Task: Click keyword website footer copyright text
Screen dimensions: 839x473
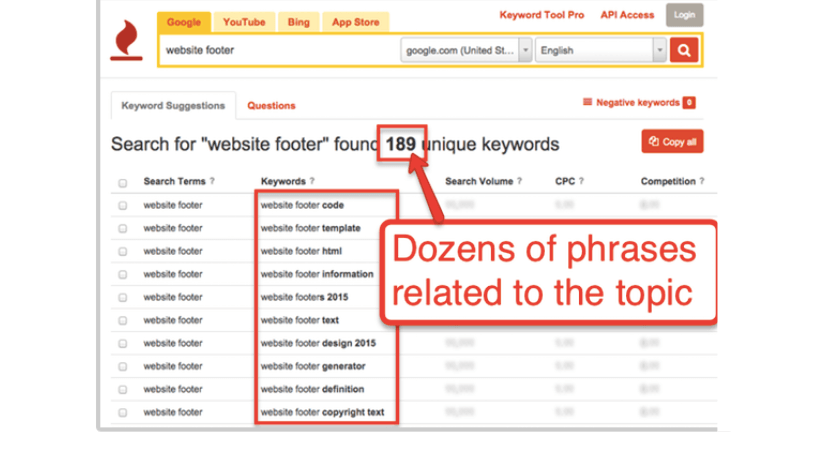Action: (x=322, y=412)
